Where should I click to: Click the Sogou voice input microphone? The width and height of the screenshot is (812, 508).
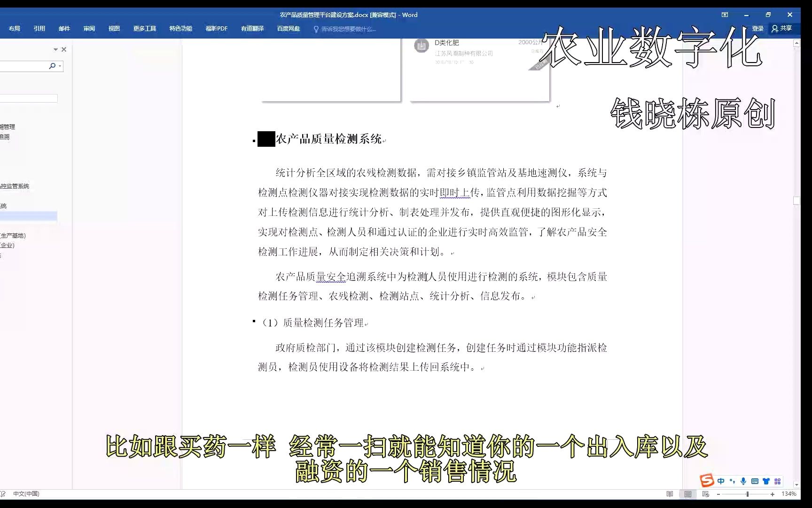point(743,481)
